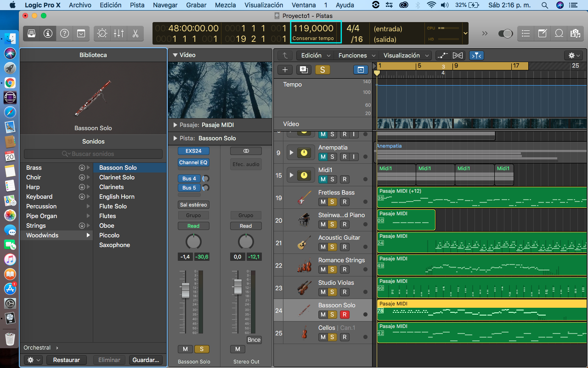Mute the Acoustic Guitar track
Viewport: 588px width, 368px height.
(x=323, y=247)
